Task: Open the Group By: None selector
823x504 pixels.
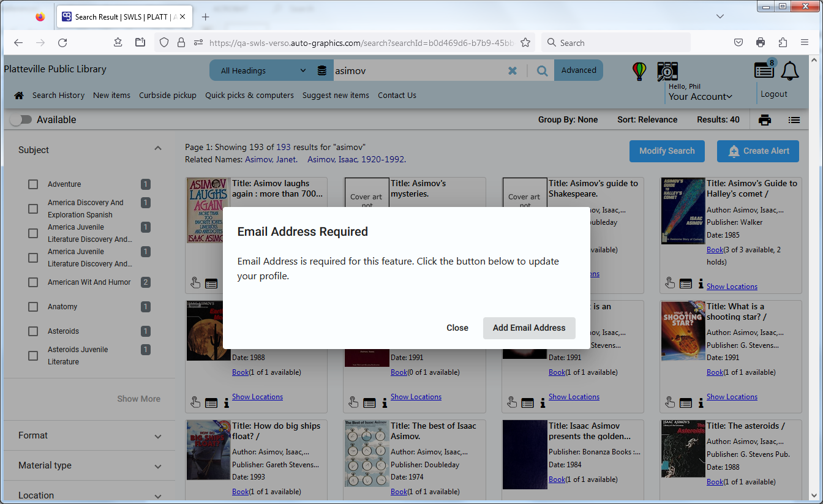Action: click(x=568, y=120)
